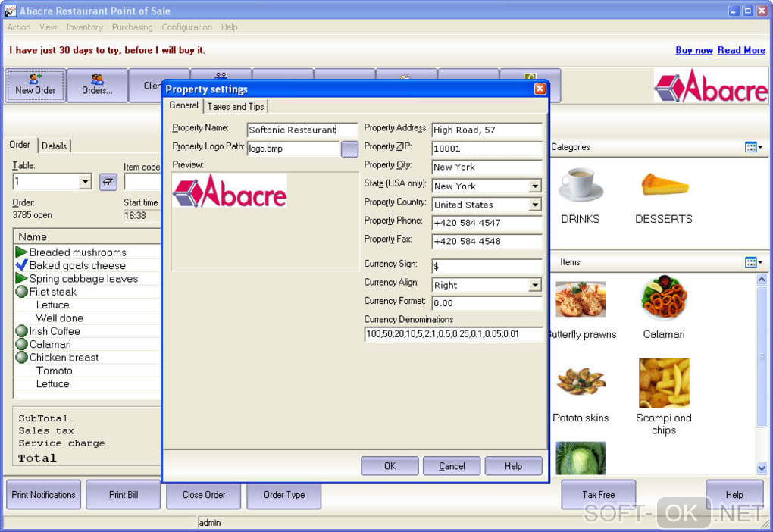Click the Abacre logo in the main toolbar

click(x=711, y=86)
